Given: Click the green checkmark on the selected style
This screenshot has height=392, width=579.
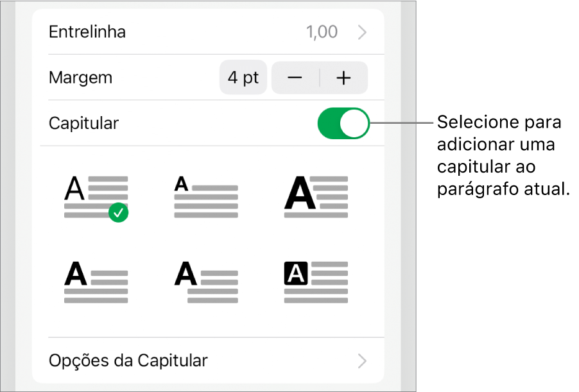Looking at the screenshot, I should tap(117, 213).
